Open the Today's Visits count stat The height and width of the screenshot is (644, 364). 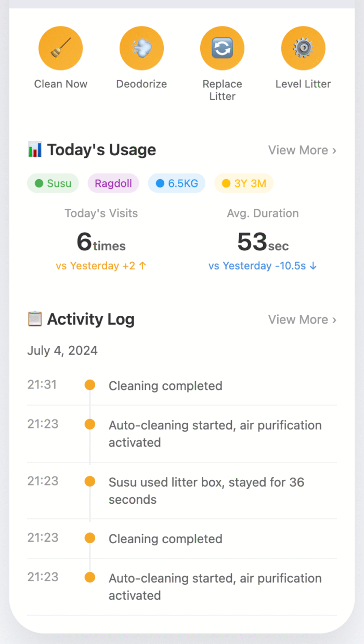click(101, 242)
